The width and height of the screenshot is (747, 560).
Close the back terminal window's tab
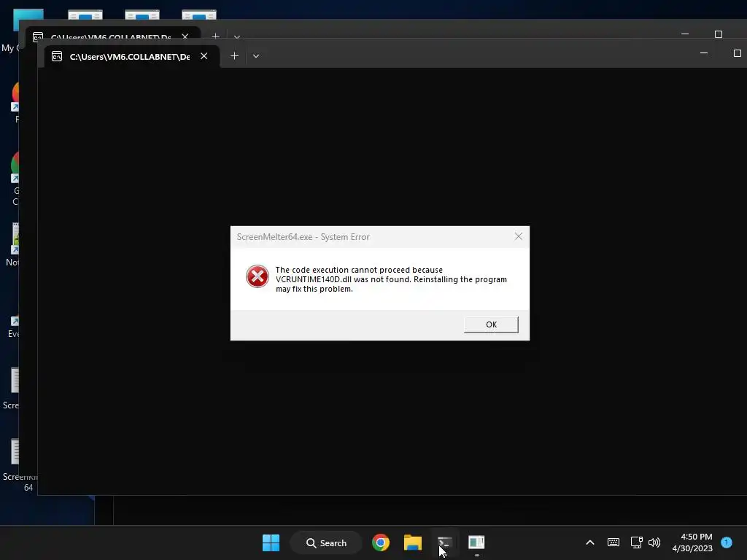click(x=185, y=36)
